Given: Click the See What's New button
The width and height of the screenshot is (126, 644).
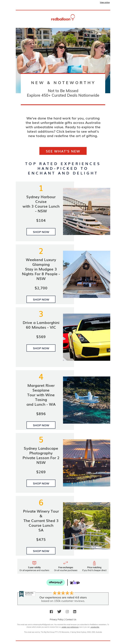Looking at the screenshot, I should coord(63,151).
